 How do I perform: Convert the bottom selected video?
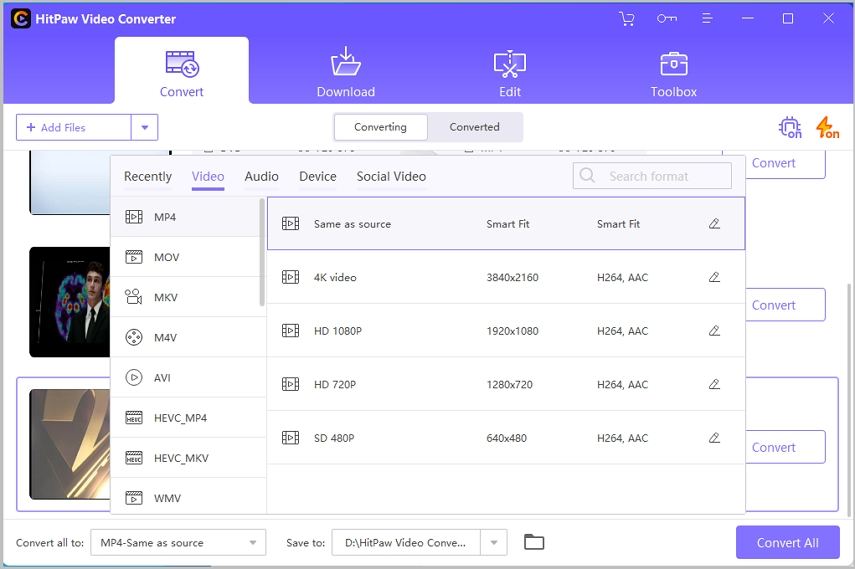[x=785, y=447]
